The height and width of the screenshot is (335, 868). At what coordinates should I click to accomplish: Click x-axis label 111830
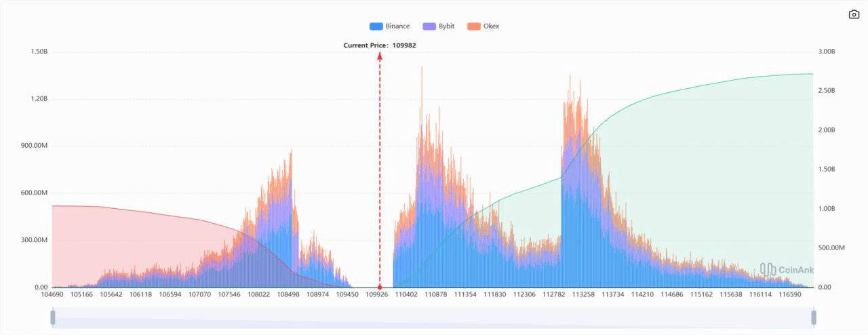[x=495, y=295]
